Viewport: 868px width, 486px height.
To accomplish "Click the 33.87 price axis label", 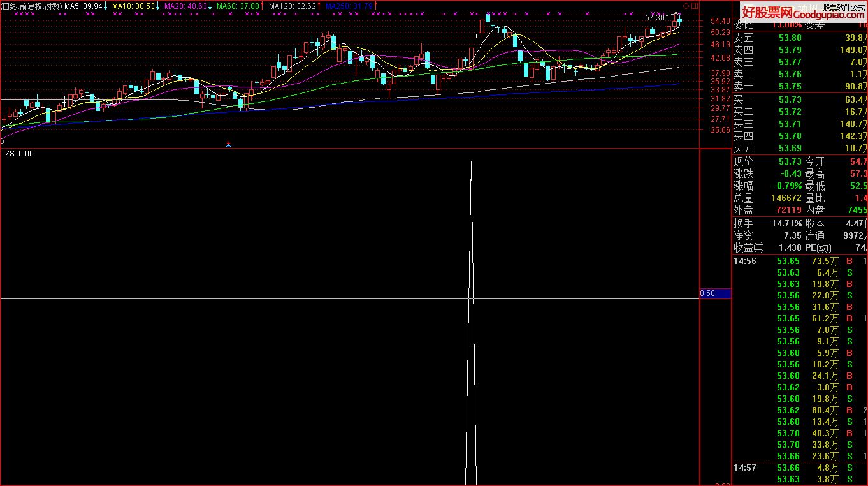I will coord(721,90).
